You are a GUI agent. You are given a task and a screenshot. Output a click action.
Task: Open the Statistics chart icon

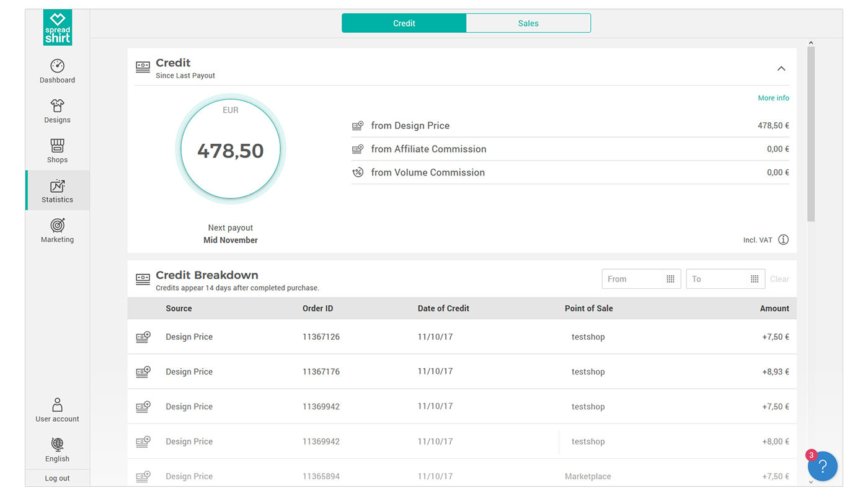(57, 186)
